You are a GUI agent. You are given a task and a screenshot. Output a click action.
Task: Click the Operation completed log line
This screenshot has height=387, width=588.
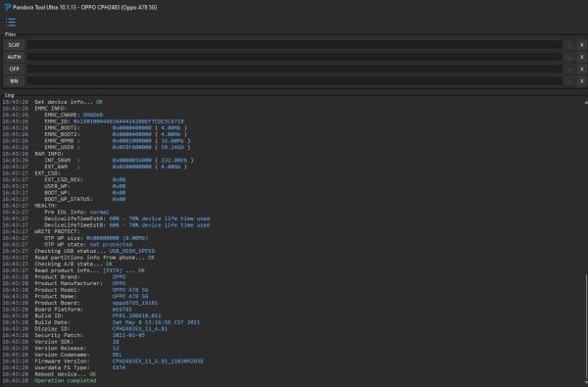(x=66, y=380)
